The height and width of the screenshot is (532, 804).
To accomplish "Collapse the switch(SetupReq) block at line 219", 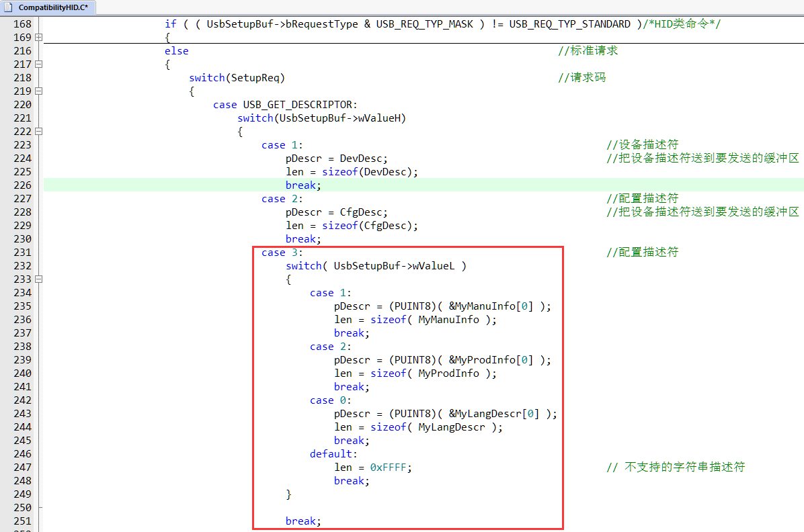I will pos(38,91).
